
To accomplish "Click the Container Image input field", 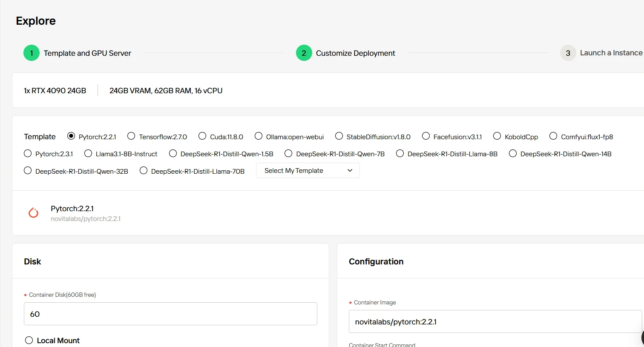I will [495, 321].
